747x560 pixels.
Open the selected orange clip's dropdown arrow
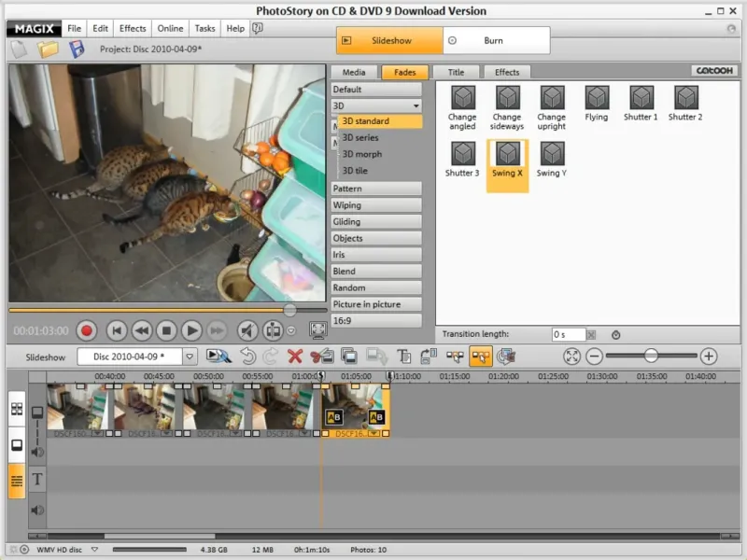click(x=374, y=434)
